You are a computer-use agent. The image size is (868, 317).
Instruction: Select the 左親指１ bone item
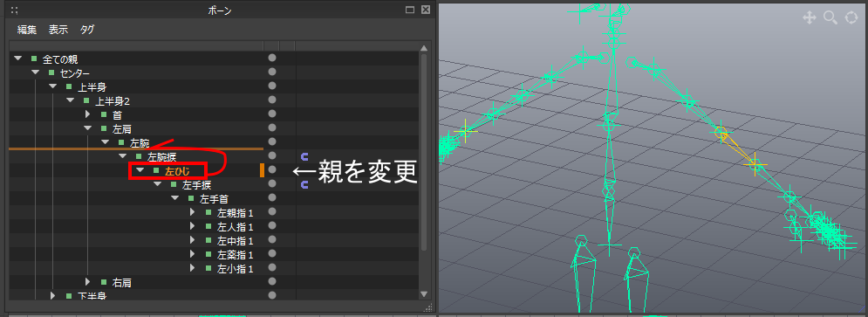click(236, 212)
